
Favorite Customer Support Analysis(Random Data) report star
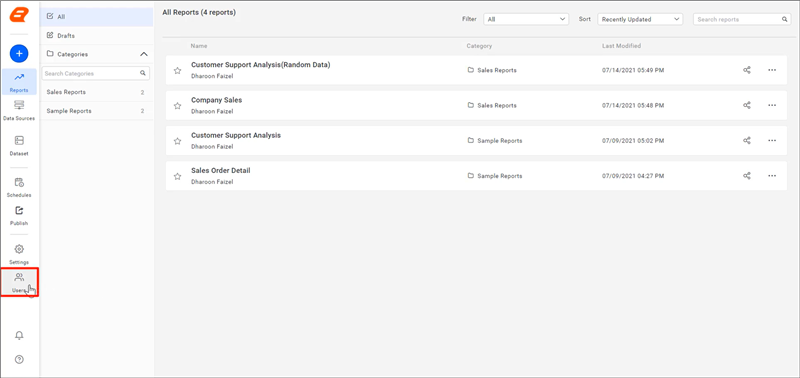(x=178, y=70)
